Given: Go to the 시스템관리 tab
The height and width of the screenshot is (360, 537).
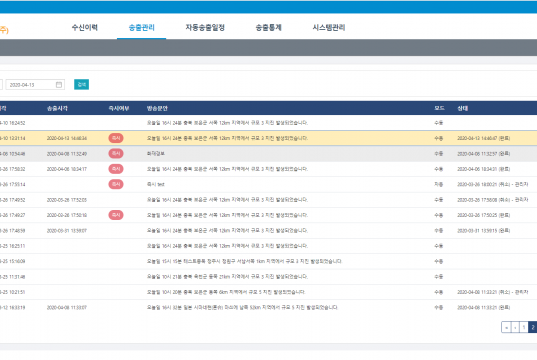Looking at the screenshot, I should [x=329, y=27].
